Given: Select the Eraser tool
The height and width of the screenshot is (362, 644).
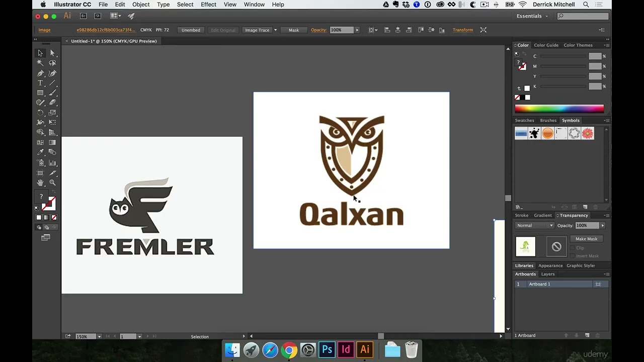Looking at the screenshot, I should click(x=52, y=103).
